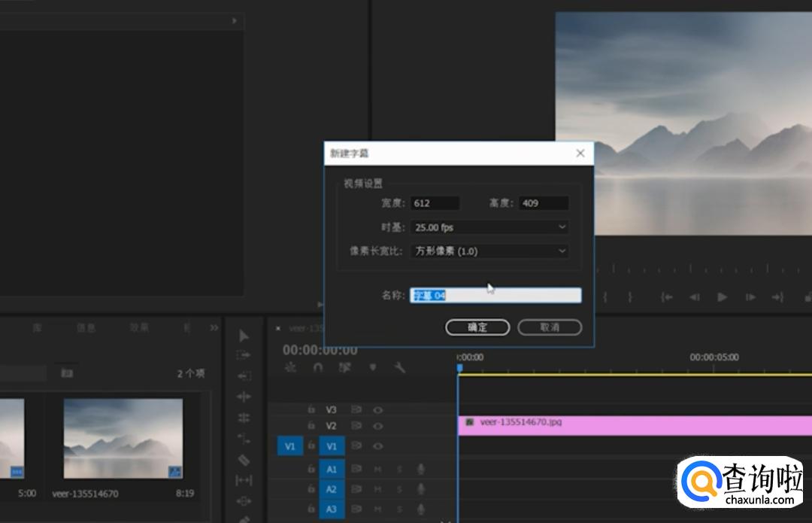The width and height of the screenshot is (812, 523).
Task: Toggle the timeline snap magnet icon
Action: tap(318, 367)
